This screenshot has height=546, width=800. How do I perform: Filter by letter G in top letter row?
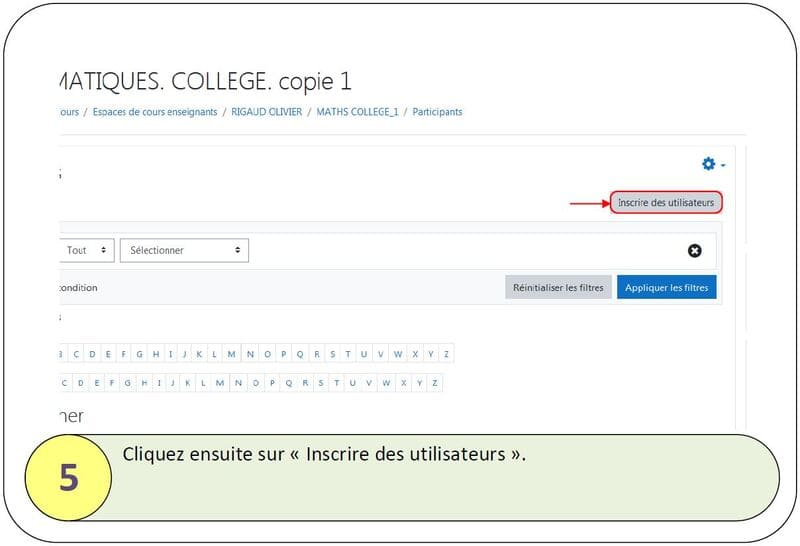(x=140, y=354)
